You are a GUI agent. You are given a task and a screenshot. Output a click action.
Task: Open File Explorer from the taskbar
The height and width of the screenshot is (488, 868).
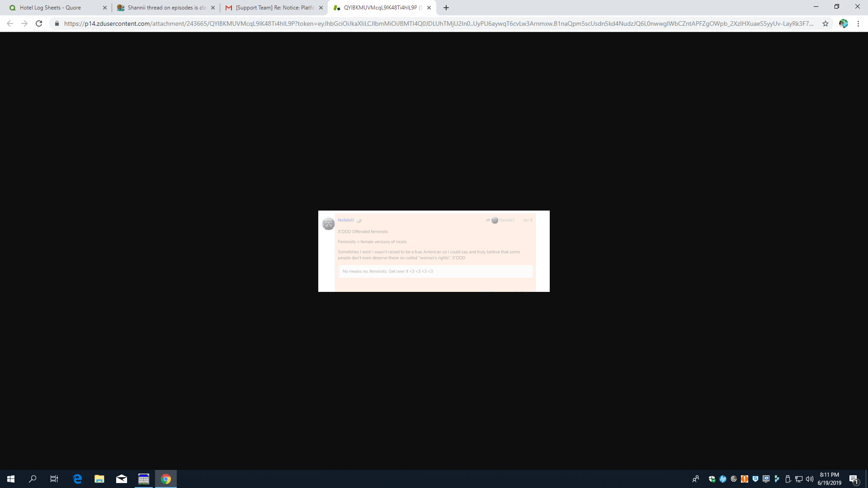[x=99, y=479]
